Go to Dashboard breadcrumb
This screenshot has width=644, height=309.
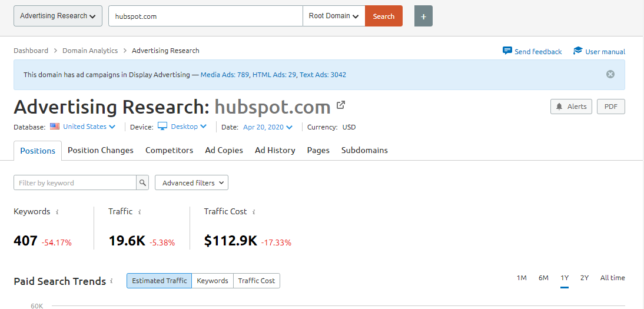coord(31,51)
